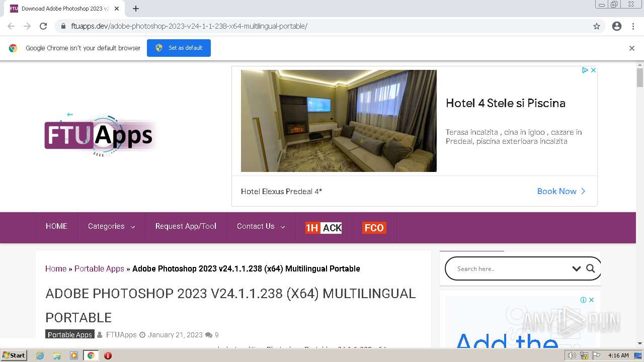Set Chrome as default browser
This screenshot has width=644, height=362.
(x=179, y=48)
